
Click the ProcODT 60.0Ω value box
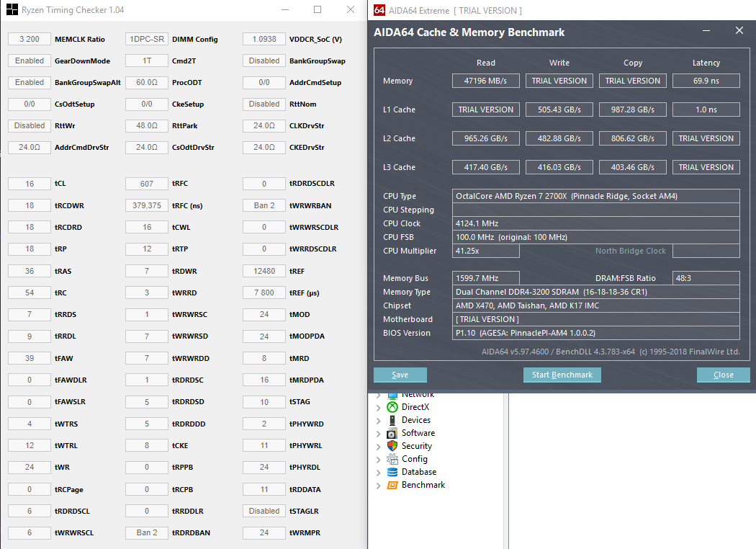[147, 83]
